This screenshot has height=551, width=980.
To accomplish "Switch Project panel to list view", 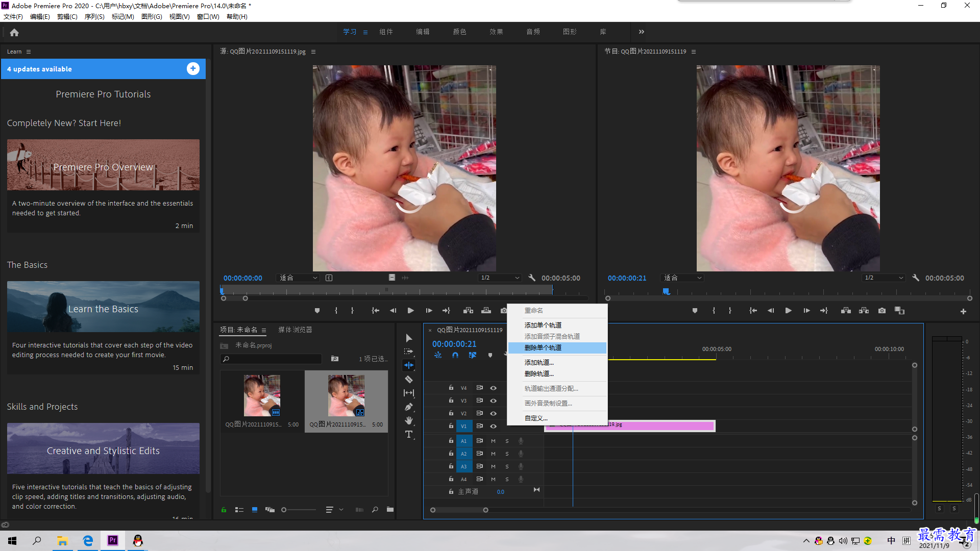I will coord(239,509).
